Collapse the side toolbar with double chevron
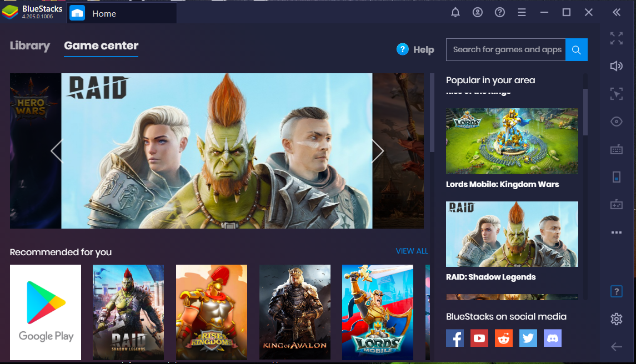Screen dimensions: 636x364 617,13
